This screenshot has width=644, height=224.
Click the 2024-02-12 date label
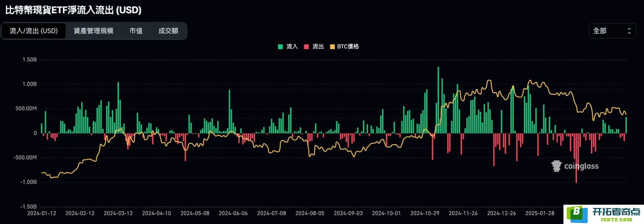pyautogui.click(x=80, y=213)
